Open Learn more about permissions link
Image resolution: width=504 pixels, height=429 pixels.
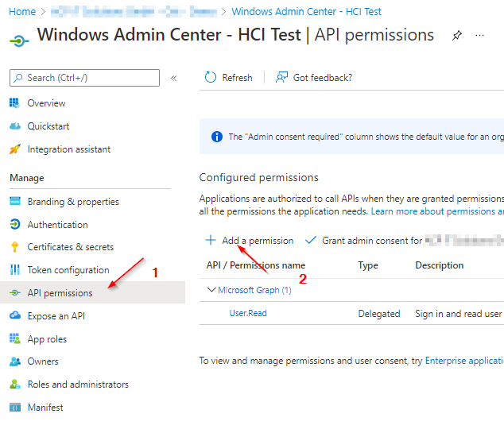click(437, 211)
